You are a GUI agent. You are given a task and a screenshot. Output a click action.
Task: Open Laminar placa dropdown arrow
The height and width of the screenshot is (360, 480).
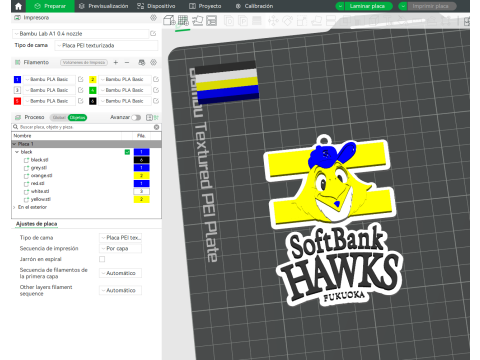[340, 6]
